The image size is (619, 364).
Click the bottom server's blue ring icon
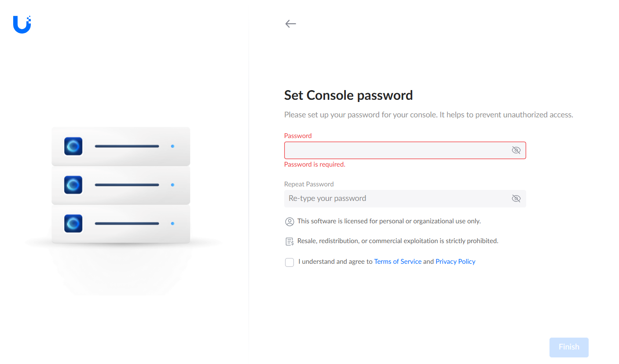73,224
